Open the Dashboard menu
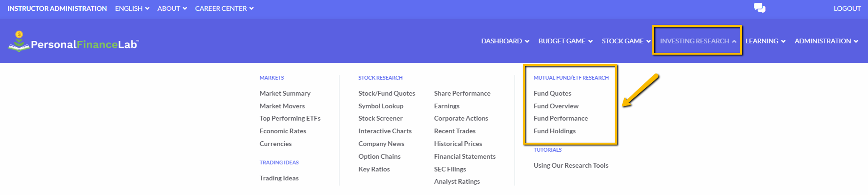Image resolution: width=868 pixels, height=195 pixels. tap(505, 41)
